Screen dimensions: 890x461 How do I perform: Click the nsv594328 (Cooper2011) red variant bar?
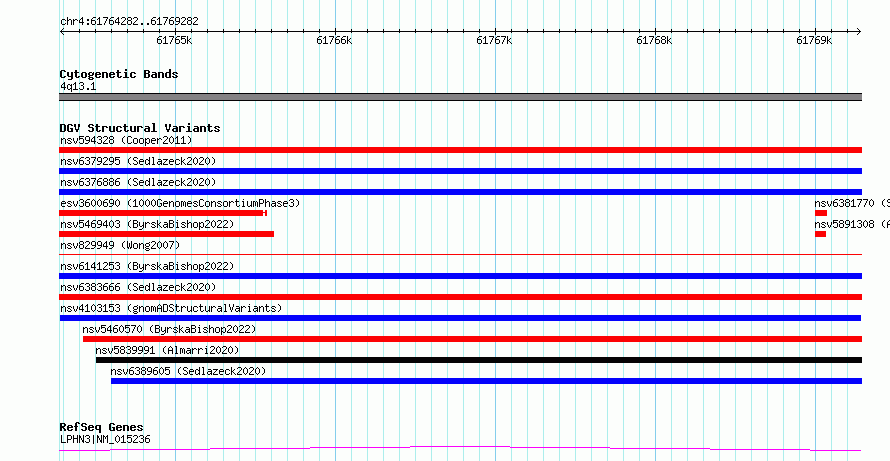[460, 150]
